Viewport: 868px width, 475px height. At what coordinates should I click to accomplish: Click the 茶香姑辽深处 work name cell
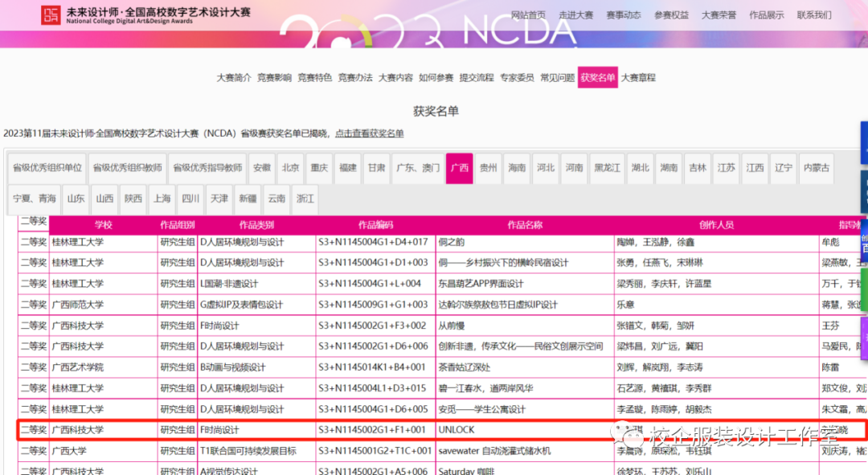525,367
